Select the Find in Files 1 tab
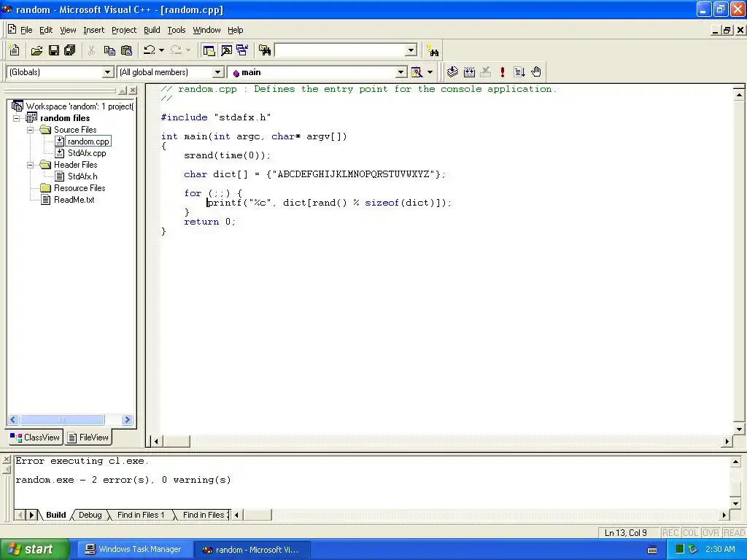The height and width of the screenshot is (560, 747). click(141, 515)
